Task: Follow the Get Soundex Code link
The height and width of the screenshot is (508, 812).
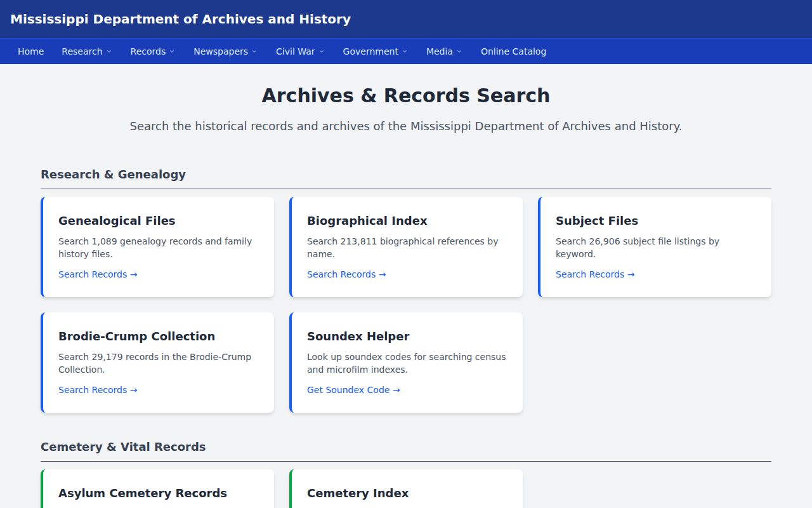Action: click(353, 390)
